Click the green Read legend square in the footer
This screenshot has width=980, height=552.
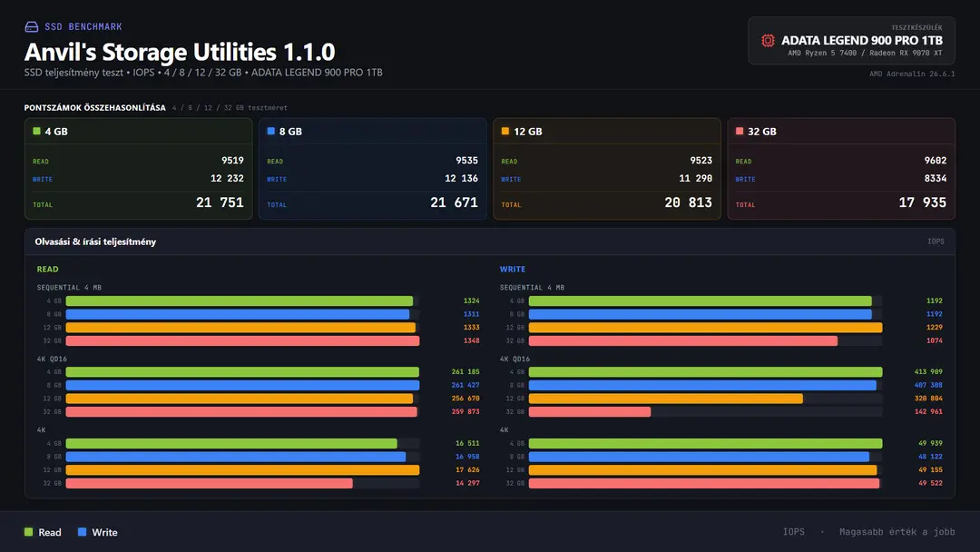(29, 532)
